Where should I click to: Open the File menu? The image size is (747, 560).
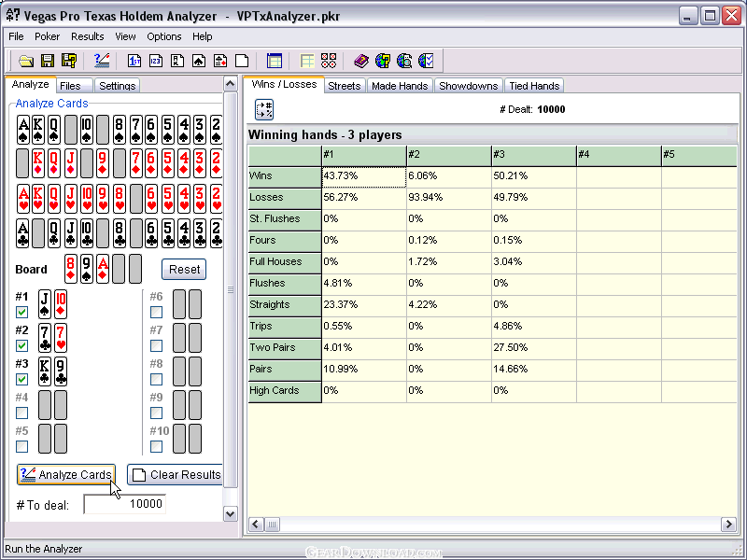coord(16,36)
